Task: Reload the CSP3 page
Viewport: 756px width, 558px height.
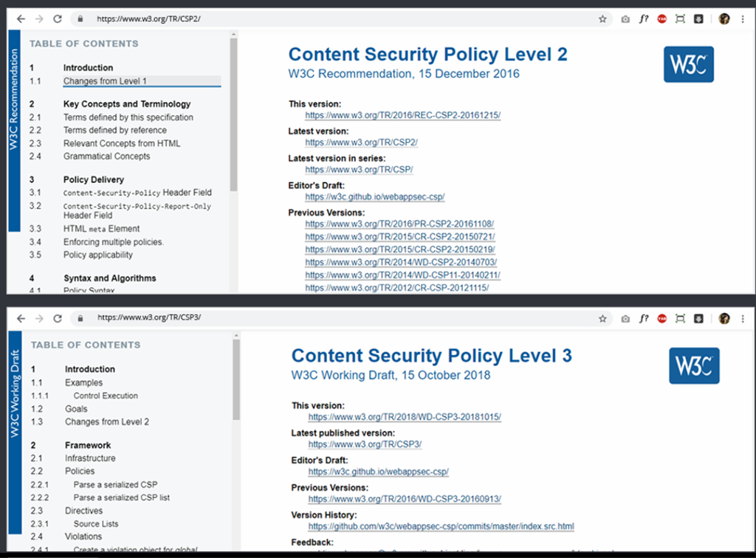Action: coord(58,319)
